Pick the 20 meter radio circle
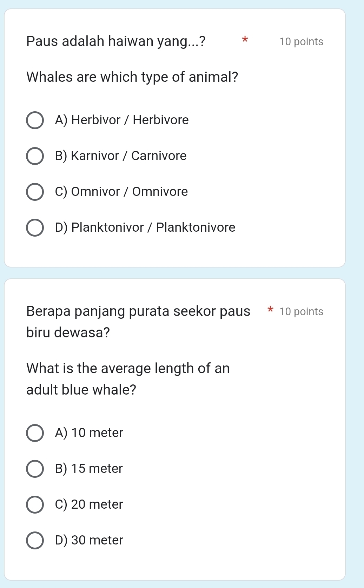This screenshot has height=588, width=364. (35, 505)
